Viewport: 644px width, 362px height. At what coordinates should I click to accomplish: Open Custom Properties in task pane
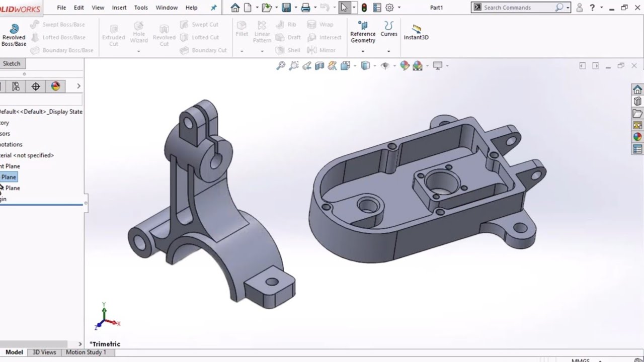[x=637, y=149]
